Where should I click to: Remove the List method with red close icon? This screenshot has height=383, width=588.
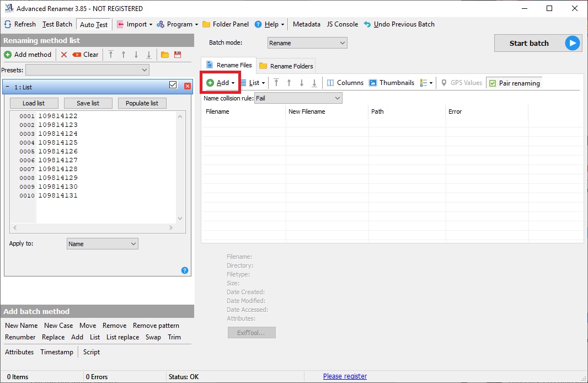(x=188, y=86)
